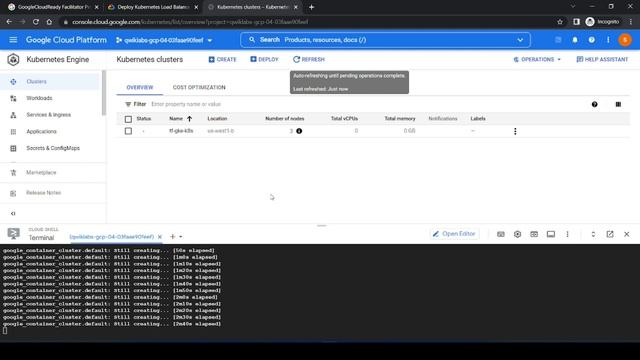Click the Kubernetes Engine logo icon

click(13, 60)
